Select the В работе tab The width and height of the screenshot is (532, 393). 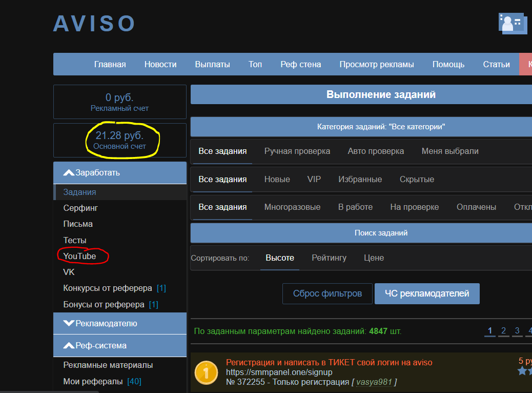point(355,207)
